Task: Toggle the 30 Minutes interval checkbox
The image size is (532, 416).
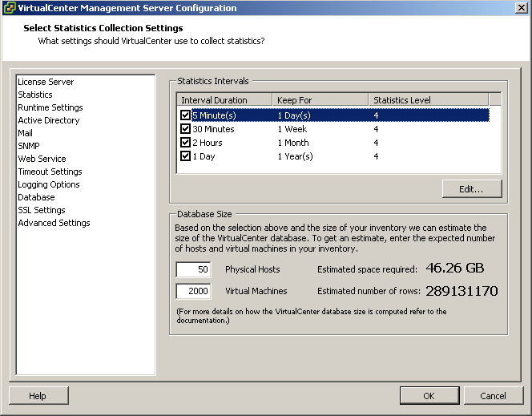Action: click(186, 129)
